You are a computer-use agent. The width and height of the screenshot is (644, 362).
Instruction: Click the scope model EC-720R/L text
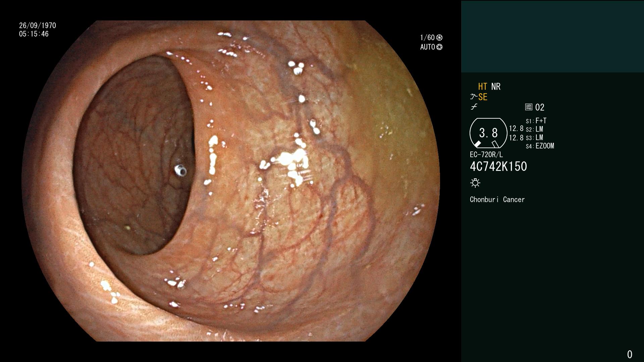pyautogui.click(x=486, y=155)
